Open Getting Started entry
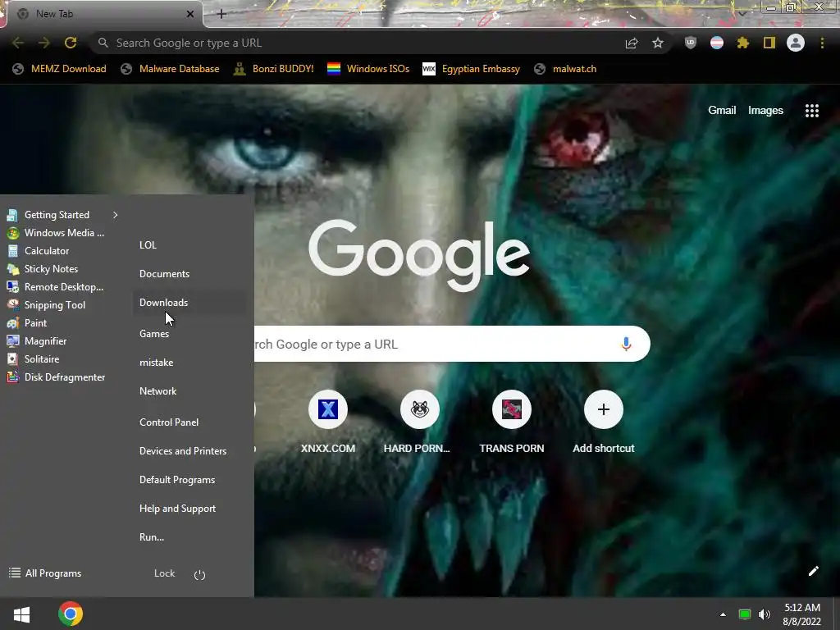 (x=48, y=215)
